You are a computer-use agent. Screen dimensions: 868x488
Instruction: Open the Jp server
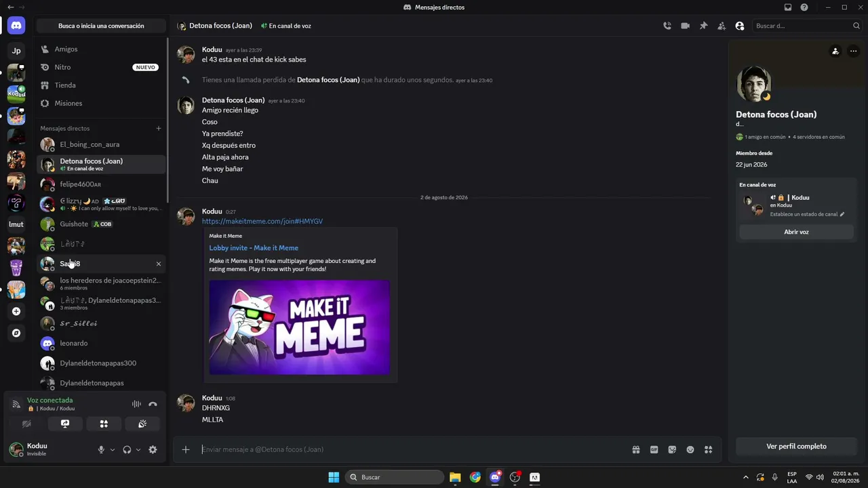point(16,51)
